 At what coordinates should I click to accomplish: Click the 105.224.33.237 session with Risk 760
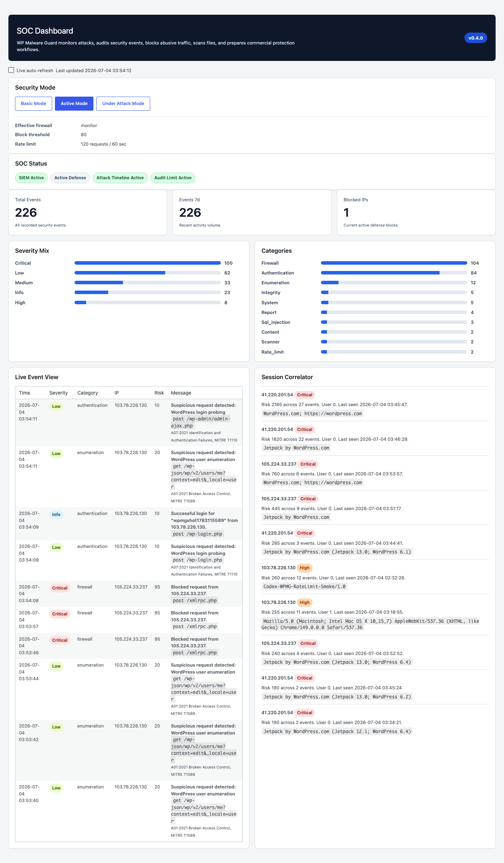click(375, 473)
